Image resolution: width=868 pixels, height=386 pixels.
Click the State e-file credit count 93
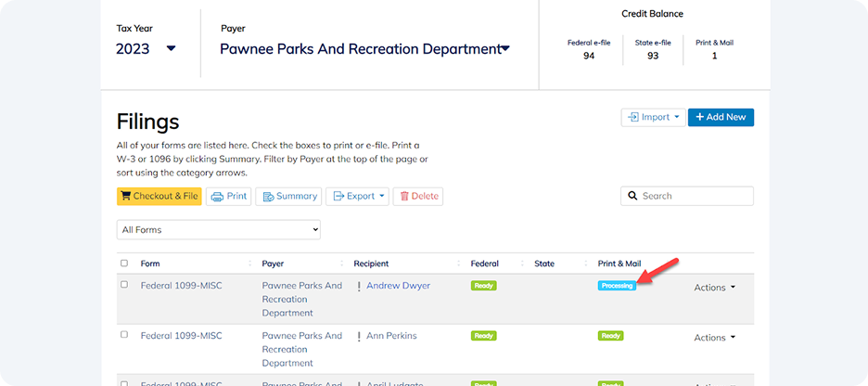[653, 56]
